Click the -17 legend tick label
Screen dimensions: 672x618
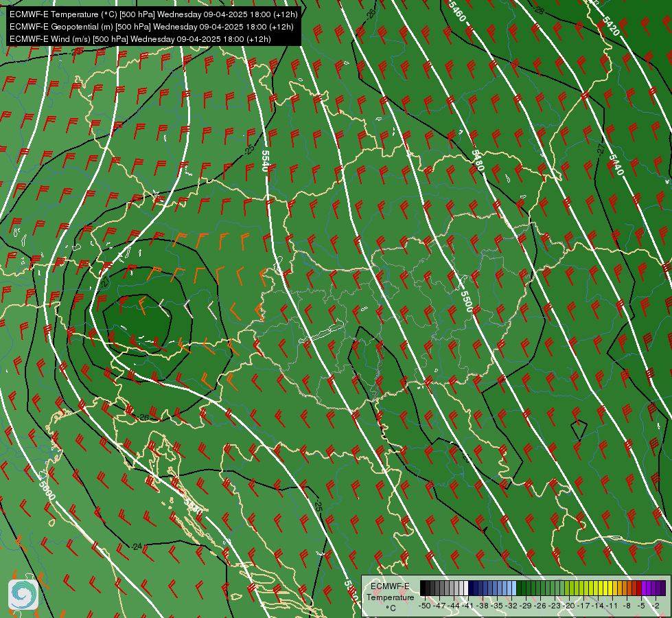[583, 606]
